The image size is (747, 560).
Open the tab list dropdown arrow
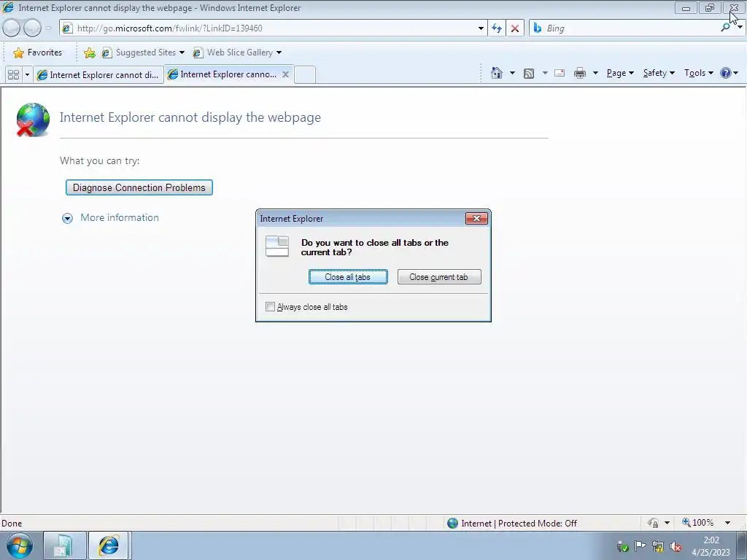(27, 75)
